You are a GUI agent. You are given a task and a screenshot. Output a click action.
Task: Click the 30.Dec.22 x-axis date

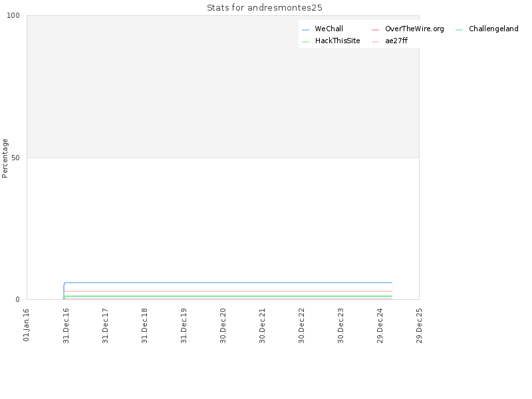pos(301,326)
